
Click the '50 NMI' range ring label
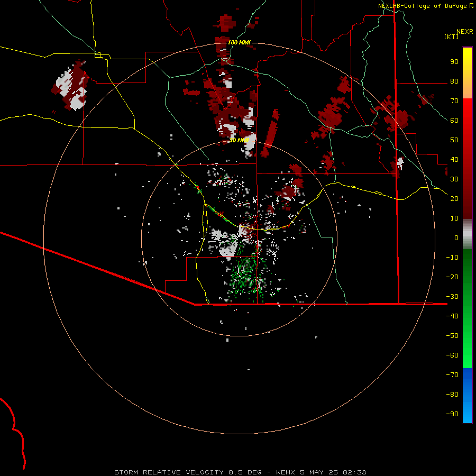[239, 140]
